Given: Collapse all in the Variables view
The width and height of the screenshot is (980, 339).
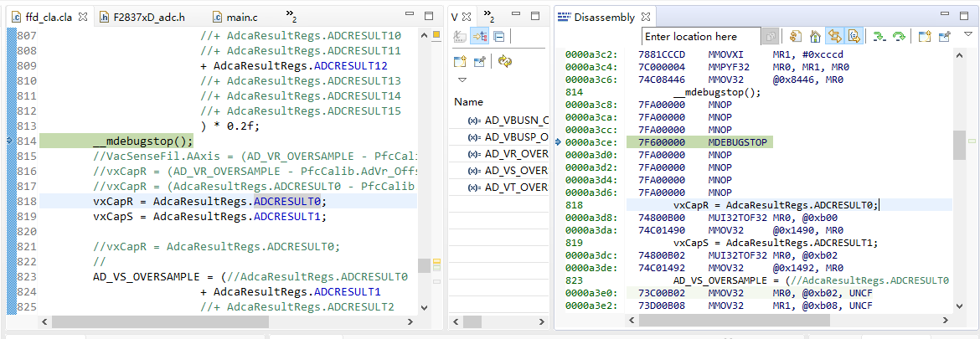Looking at the screenshot, I should (x=498, y=36).
